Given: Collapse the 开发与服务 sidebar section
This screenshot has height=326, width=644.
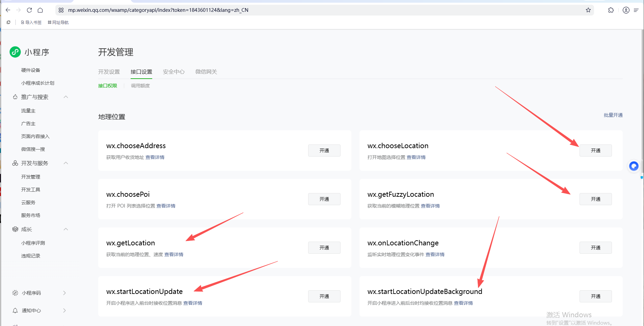Looking at the screenshot, I should (66, 163).
